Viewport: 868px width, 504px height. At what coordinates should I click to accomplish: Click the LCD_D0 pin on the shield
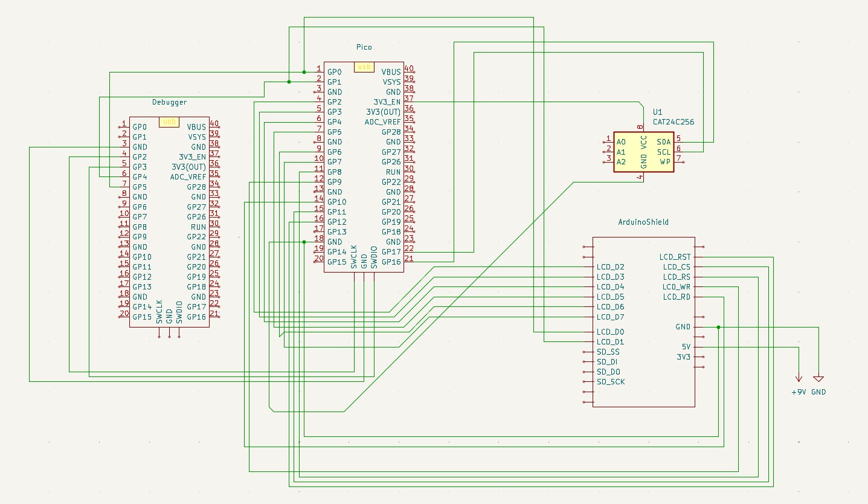click(610, 332)
